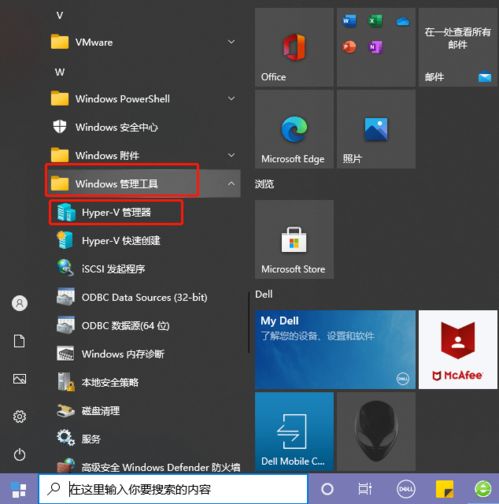
Task: Open Sticky Notes yellow taskbar icon
Action: (445, 489)
